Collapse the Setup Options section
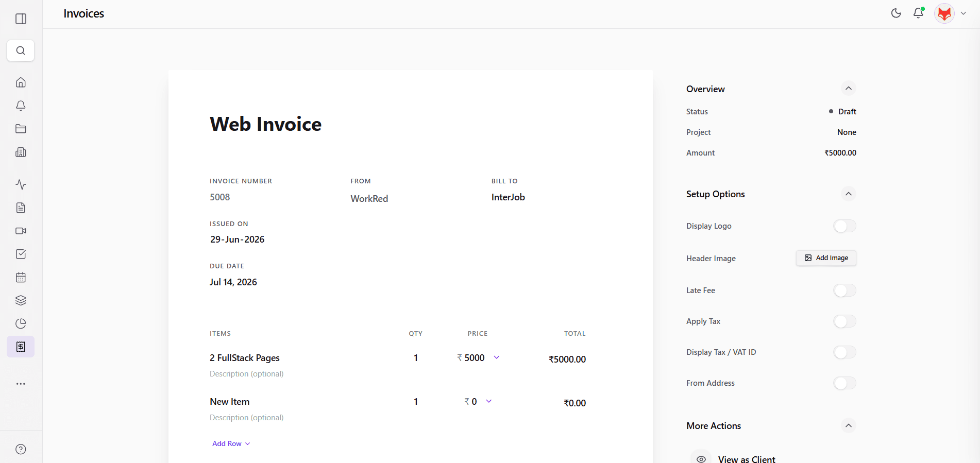This screenshot has height=463, width=980. click(x=848, y=194)
